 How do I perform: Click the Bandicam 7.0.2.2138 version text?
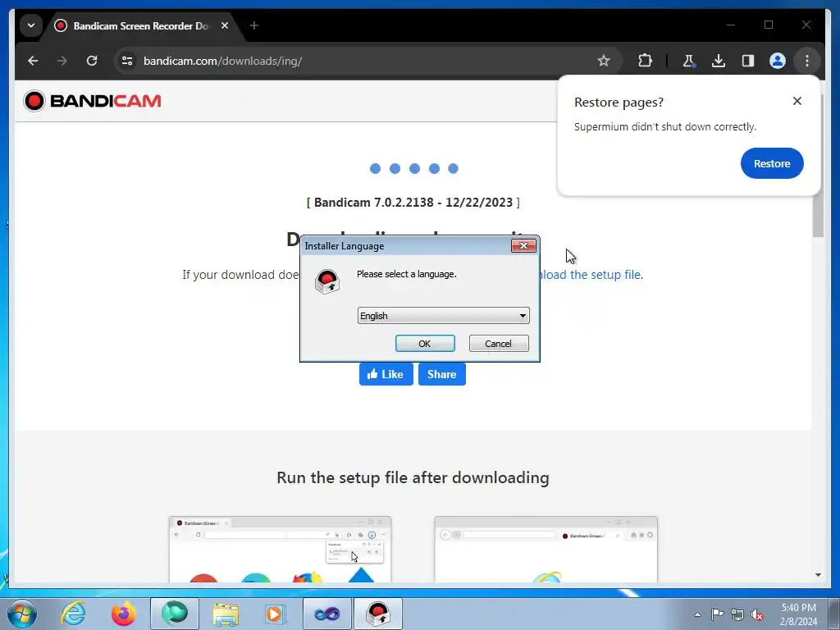[413, 203]
